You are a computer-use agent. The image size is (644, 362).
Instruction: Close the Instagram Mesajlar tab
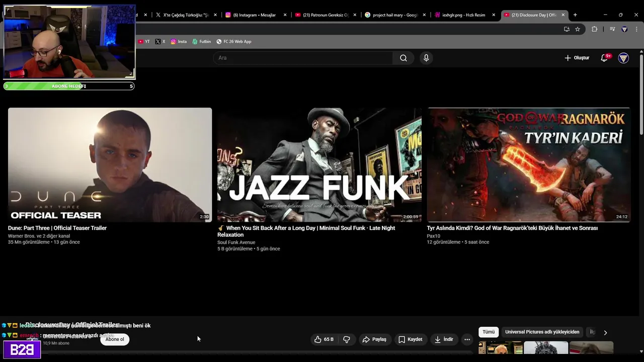click(x=285, y=15)
